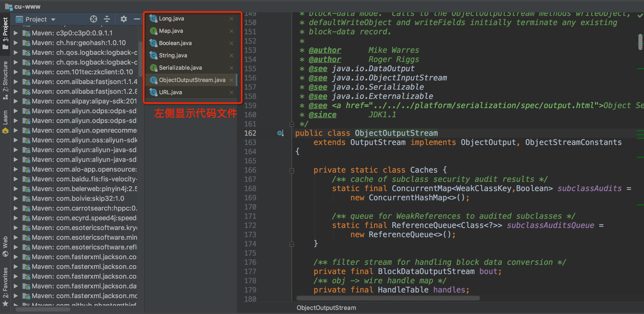Close the URL.java tab
This screenshot has width=644, height=314.
tap(231, 92)
